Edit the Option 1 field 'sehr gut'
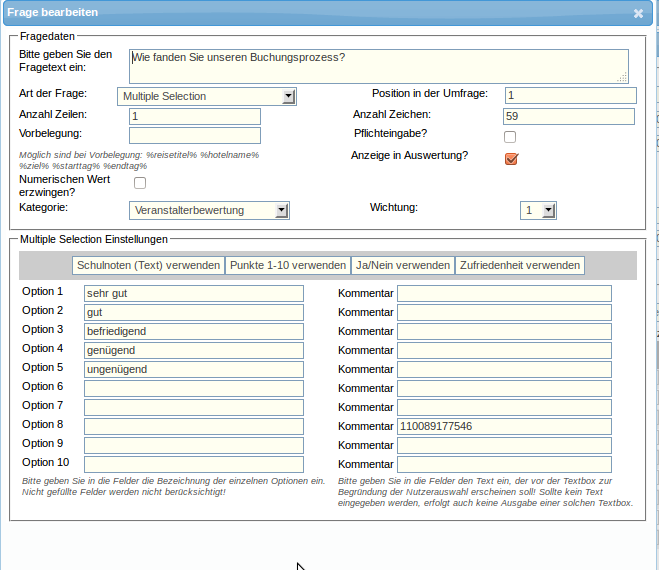659x570 pixels. [193, 293]
